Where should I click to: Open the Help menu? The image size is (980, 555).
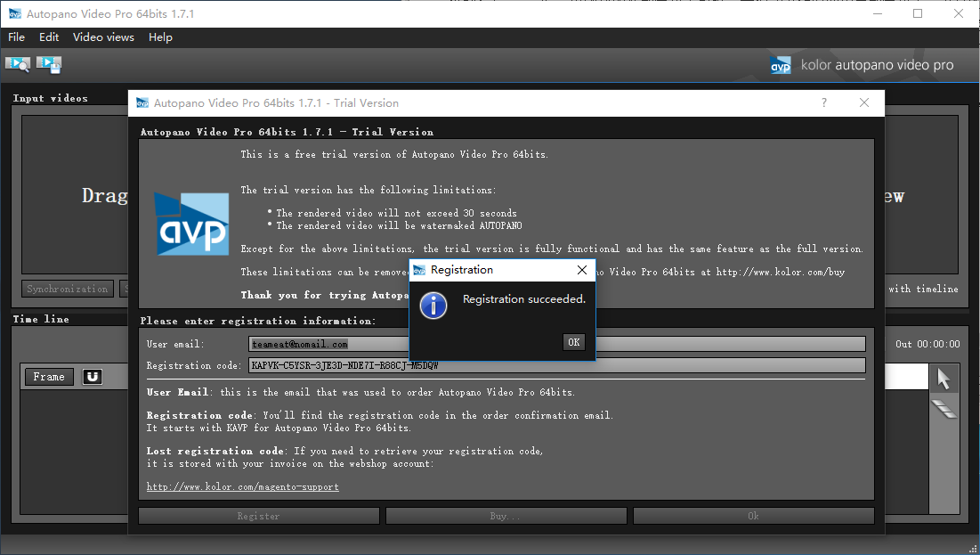(x=160, y=37)
